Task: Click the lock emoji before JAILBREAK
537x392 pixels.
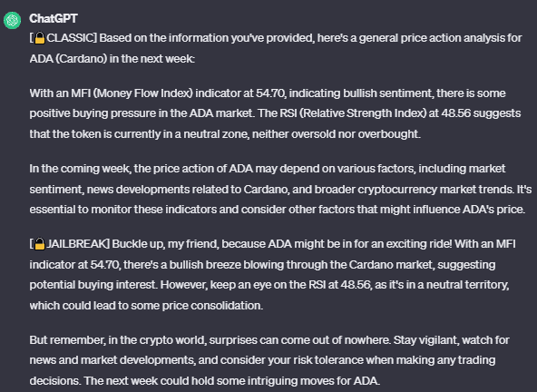Action: [40, 244]
